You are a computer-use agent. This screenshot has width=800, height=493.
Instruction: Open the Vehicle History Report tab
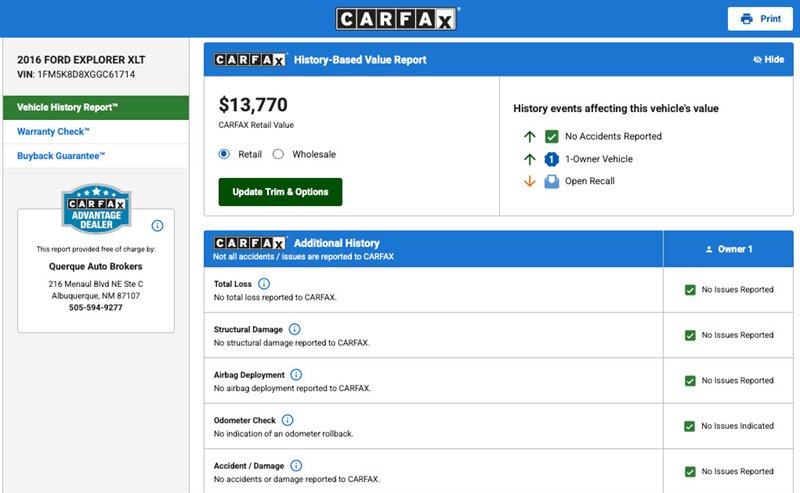tap(95, 107)
